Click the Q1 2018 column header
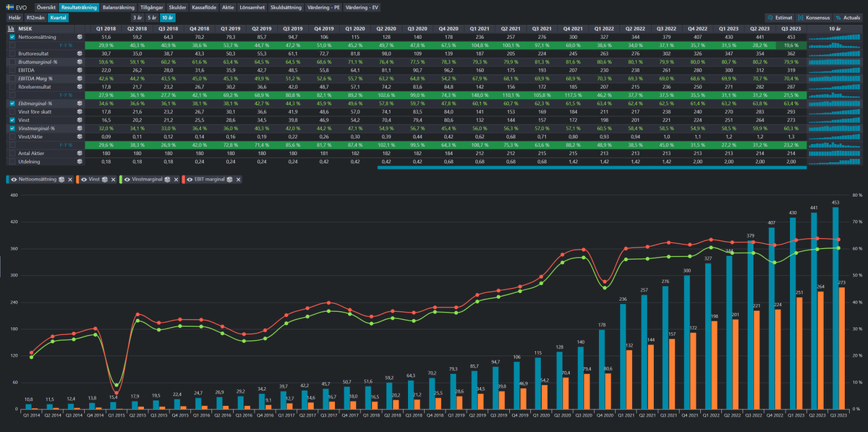868x432 pixels. point(106,29)
